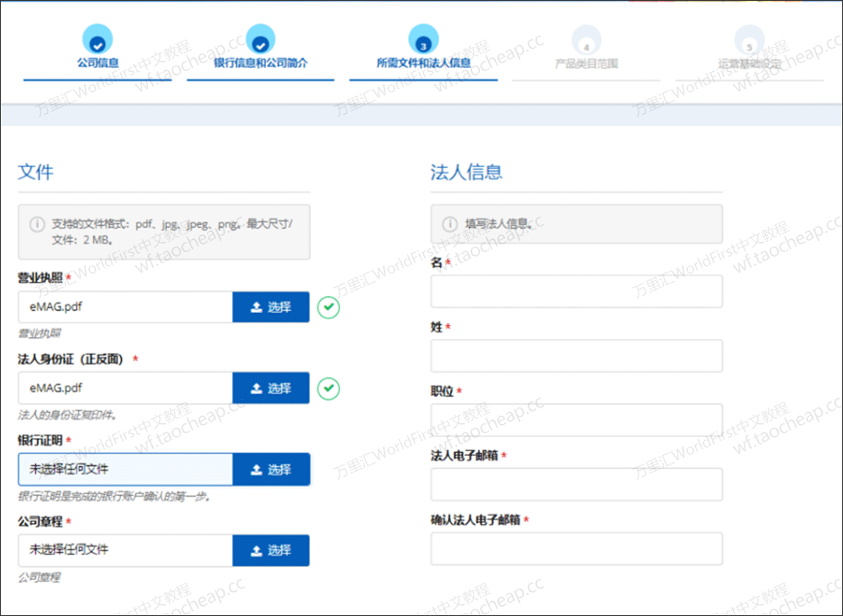Click the 填写法人信息 notice text
The height and width of the screenshot is (616, 843).
pyautogui.click(x=500, y=224)
